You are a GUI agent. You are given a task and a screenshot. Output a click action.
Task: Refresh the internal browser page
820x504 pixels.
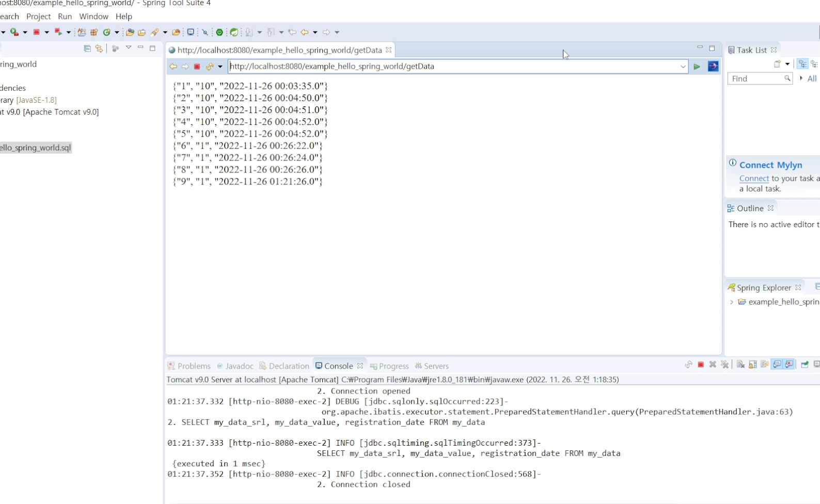[210, 67]
